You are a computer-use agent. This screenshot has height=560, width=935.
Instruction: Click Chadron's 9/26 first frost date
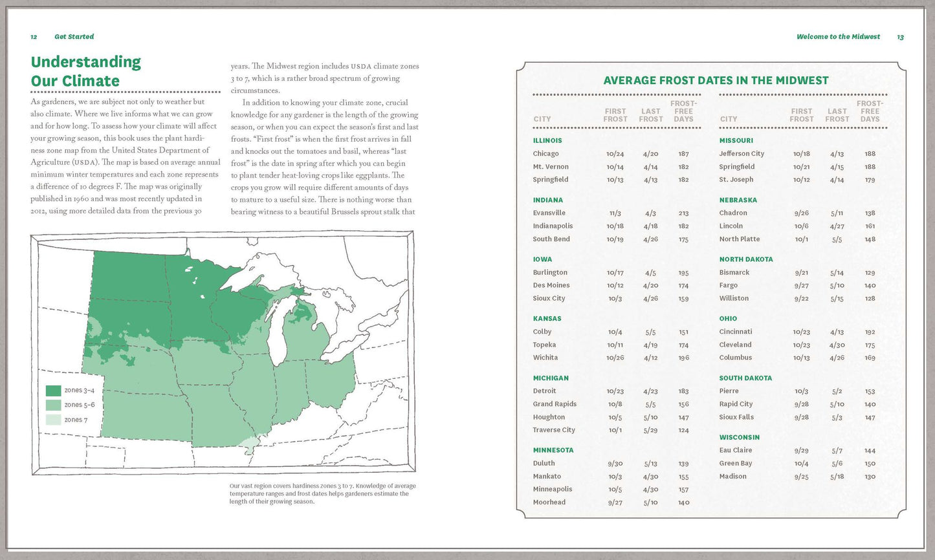click(x=802, y=213)
